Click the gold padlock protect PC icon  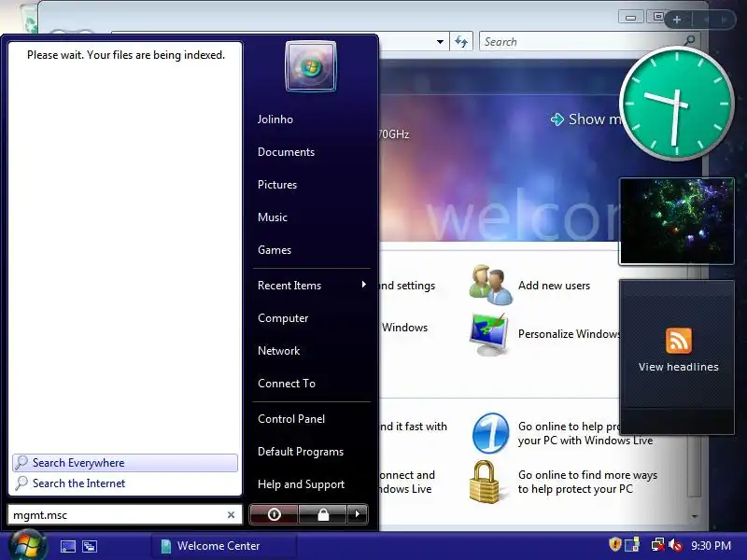485,482
